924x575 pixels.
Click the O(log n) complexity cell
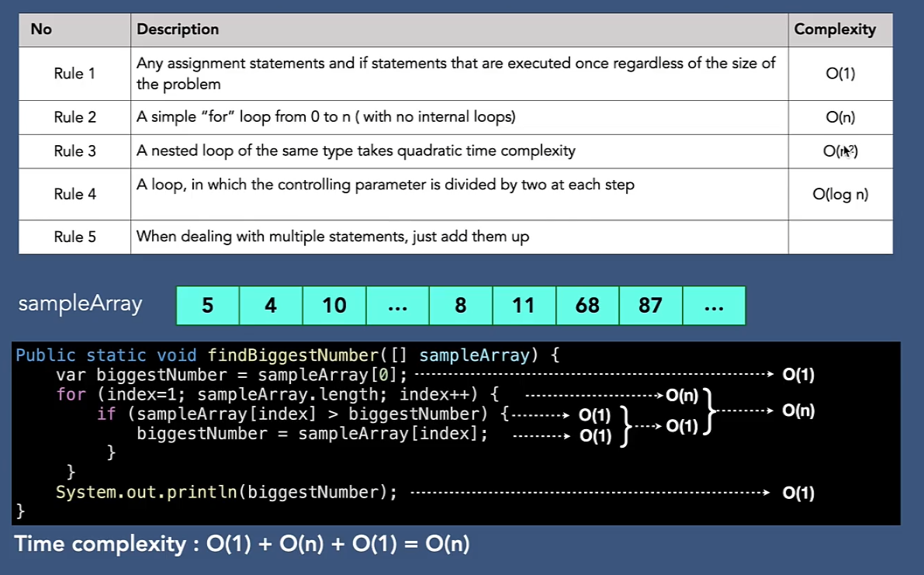point(840,195)
